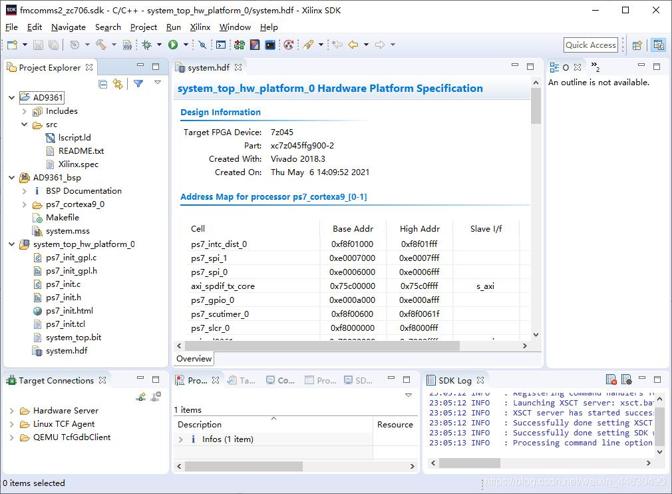This screenshot has height=494, width=672.
Task: Click the Build hammer icon
Action: pos(101,45)
